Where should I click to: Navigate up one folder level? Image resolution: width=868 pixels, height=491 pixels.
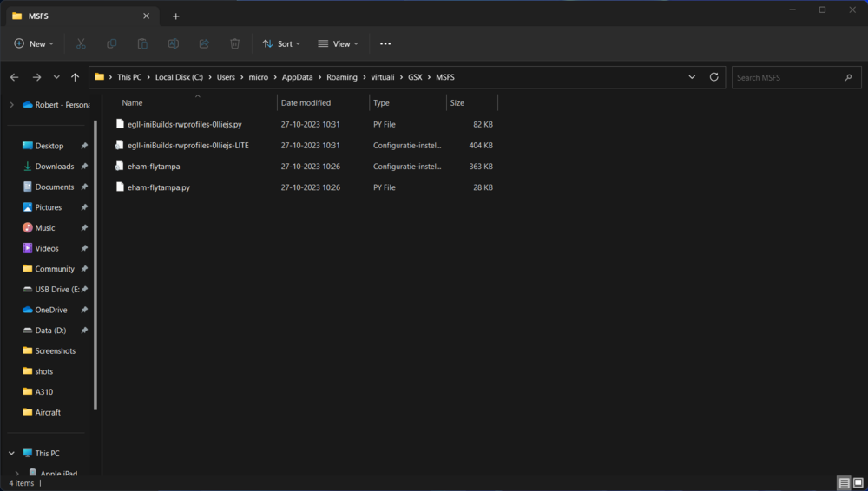(76, 77)
